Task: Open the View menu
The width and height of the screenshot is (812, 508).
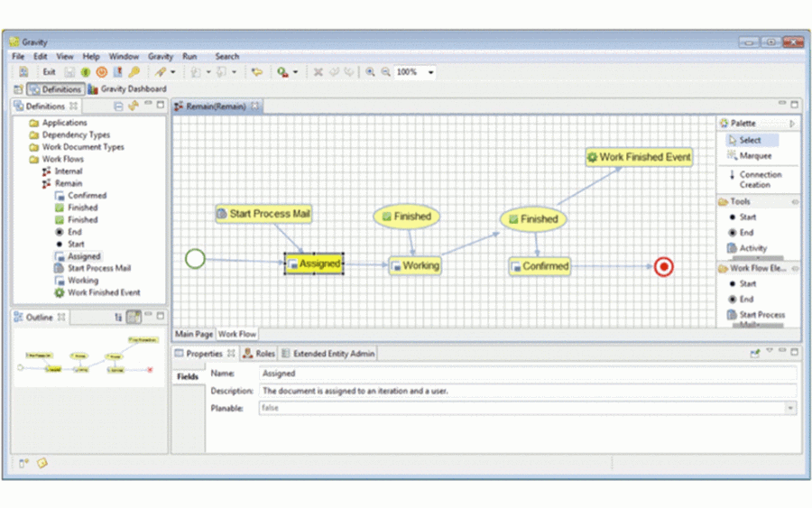Action: (x=65, y=57)
